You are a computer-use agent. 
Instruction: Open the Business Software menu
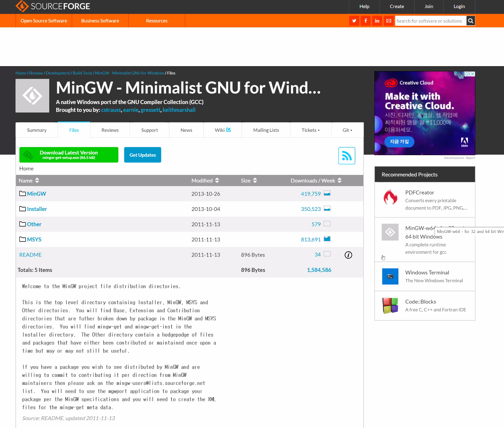(100, 21)
